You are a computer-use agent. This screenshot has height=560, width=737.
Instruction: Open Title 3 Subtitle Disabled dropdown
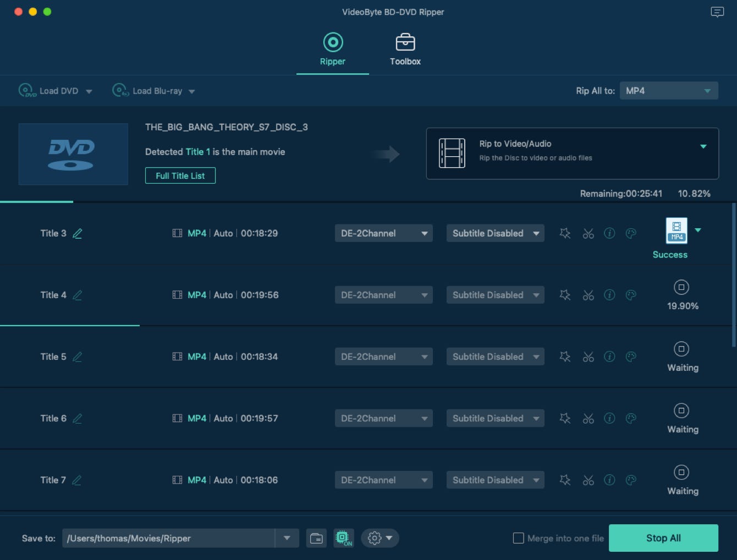point(496,233)
